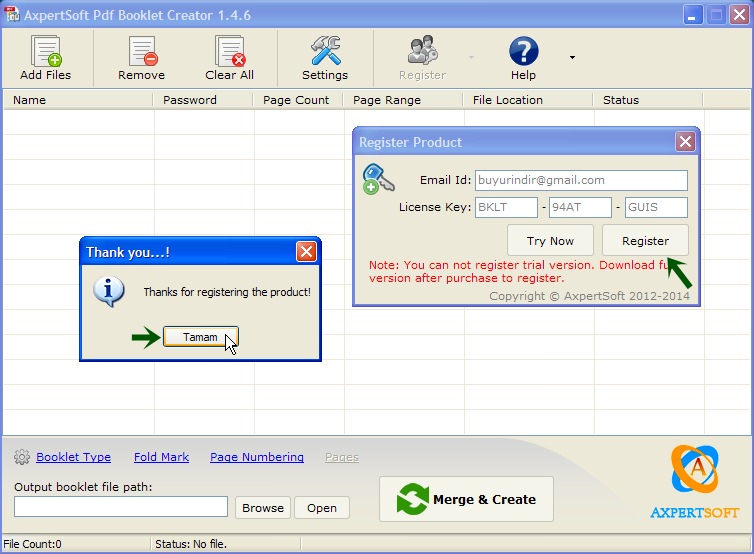Close the Register Product dialog
Viewport: 754px width, 554px height.
(685, 141)
